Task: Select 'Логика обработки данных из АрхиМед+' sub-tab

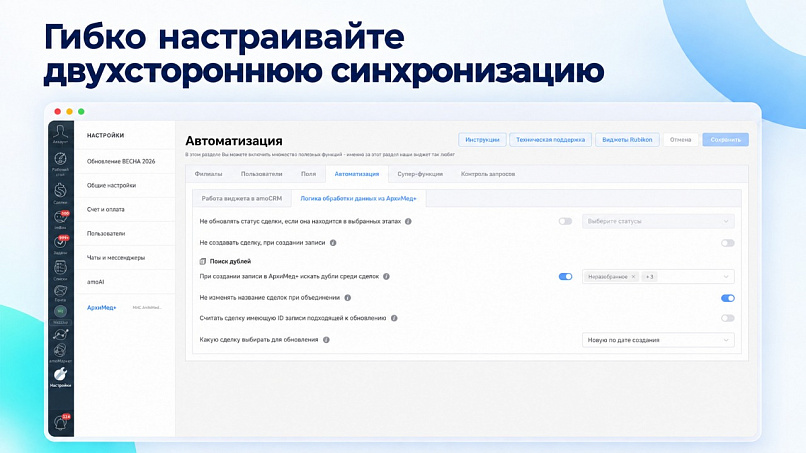Action: coord(358,198)
